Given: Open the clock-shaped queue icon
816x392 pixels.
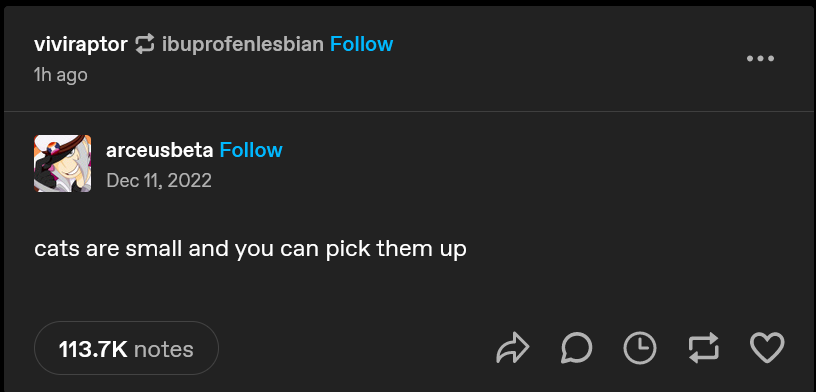Looking at the screenshot, I should click(640, 348).
